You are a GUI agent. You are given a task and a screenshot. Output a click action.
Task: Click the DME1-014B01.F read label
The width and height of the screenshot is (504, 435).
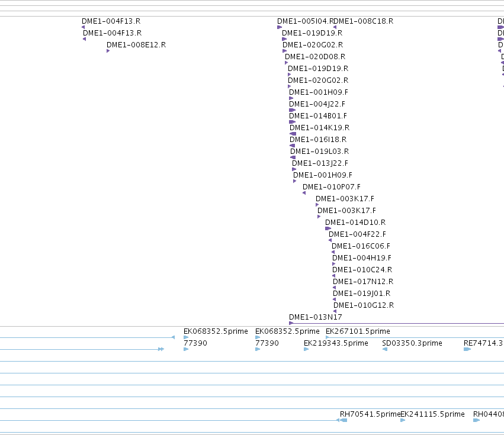pyautogui.click(x=318, y=116)
